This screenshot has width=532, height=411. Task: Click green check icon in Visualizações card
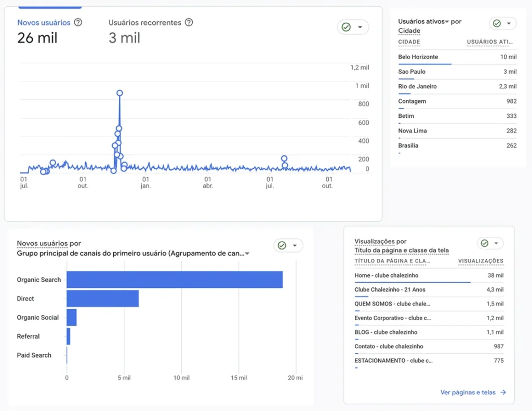click(484, 243)
